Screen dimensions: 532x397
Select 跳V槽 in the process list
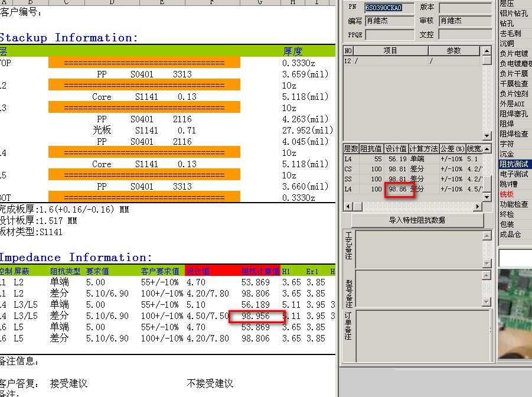coord(508,184)
